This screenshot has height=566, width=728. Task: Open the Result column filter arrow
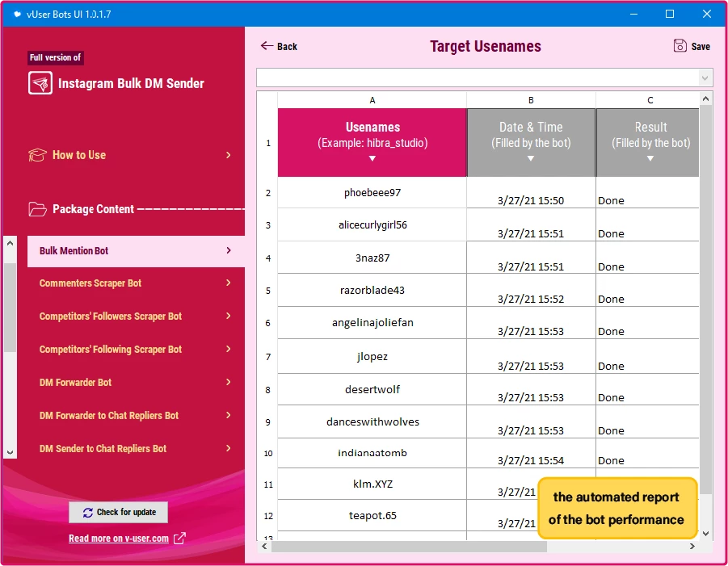pyautogui.click(x=650, y=159)
